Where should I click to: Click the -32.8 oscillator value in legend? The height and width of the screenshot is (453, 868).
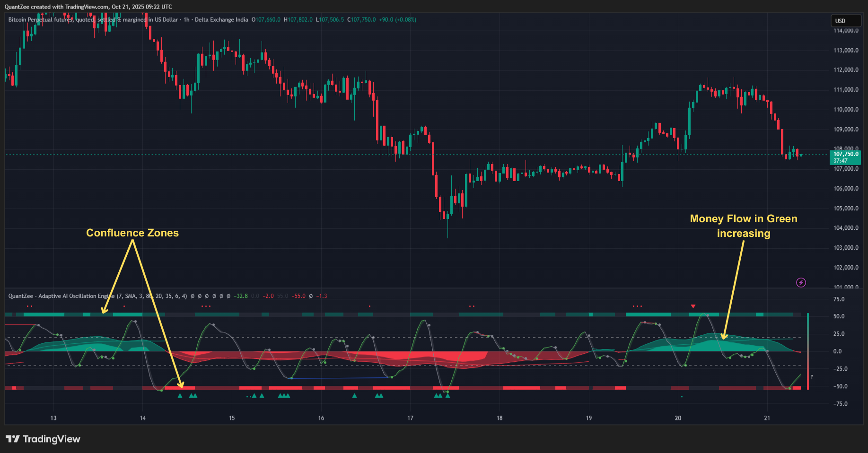click(241, 296)
